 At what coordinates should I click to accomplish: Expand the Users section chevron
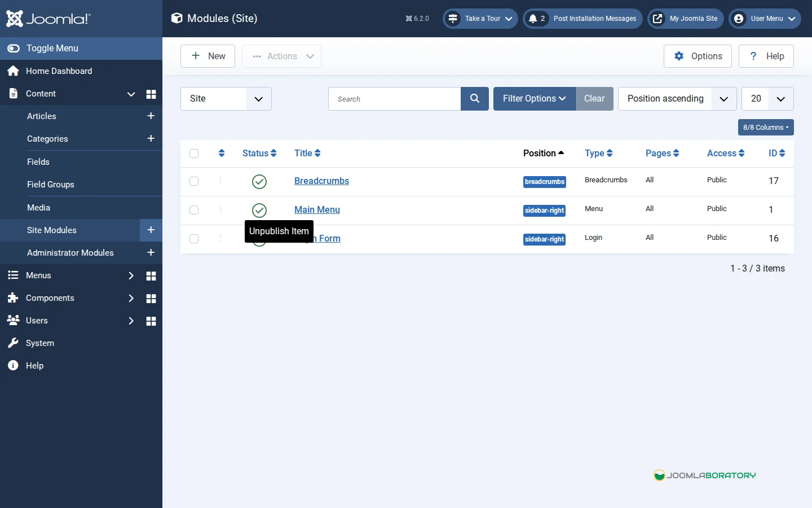131,321
